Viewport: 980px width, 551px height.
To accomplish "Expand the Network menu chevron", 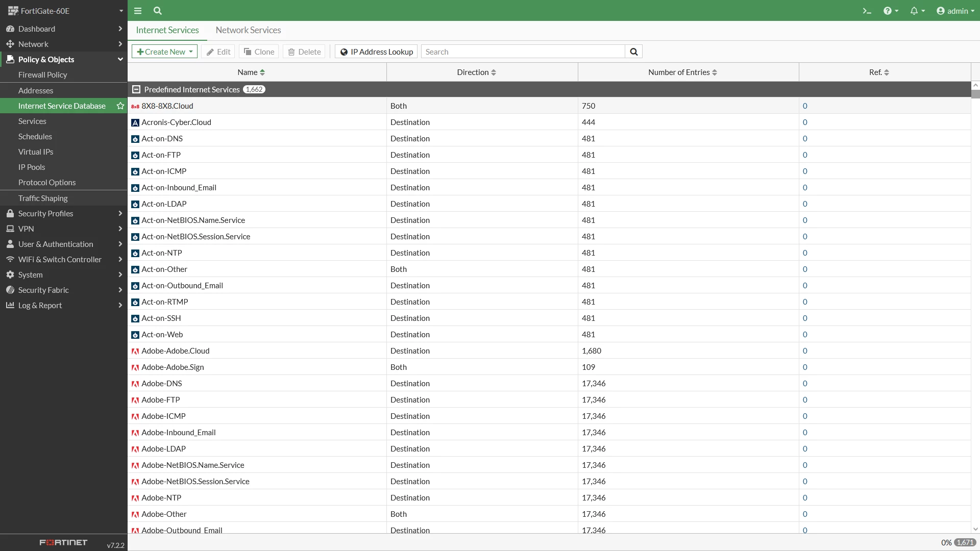I will (x=120, y=44).
